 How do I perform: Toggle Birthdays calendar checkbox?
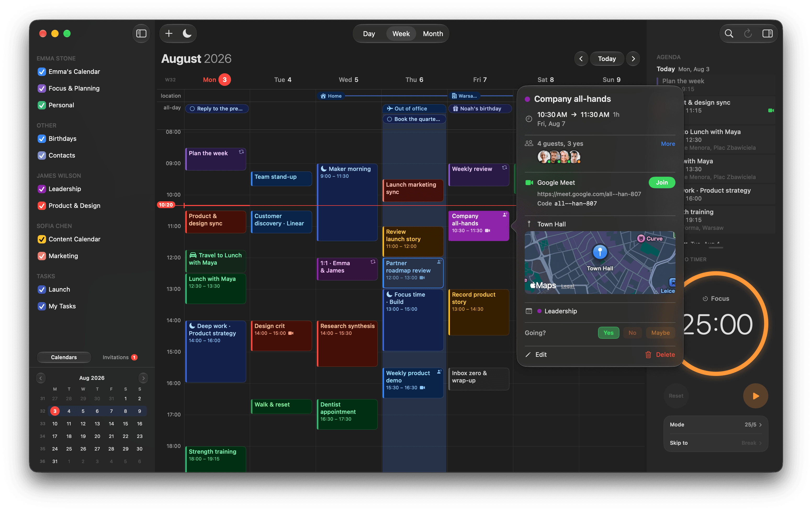42,139
